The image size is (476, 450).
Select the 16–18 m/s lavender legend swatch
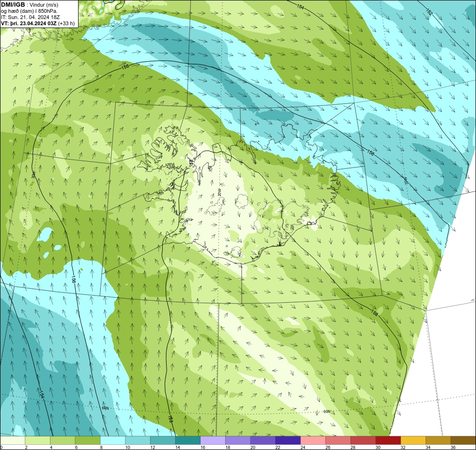[x=213, y=440]
